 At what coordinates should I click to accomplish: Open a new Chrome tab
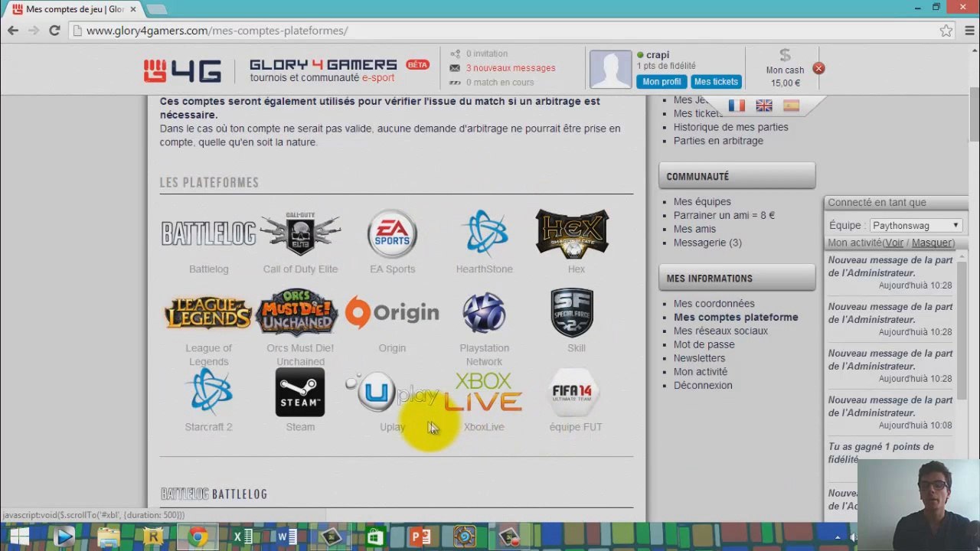click(156, 9)
